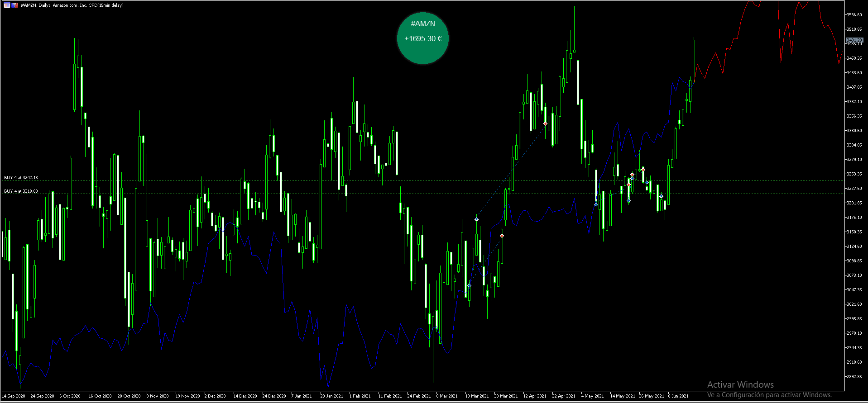Viewport: 868px width, 403px height.
Task: Click the '7 Jan 2021' date on time axis
Action: tap(302, 396)
